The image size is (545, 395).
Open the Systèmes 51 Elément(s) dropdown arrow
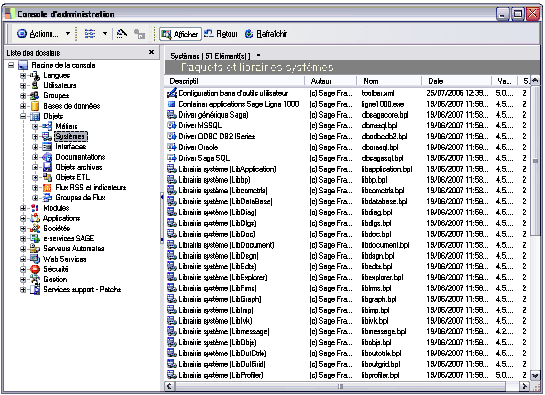(259, 55)
